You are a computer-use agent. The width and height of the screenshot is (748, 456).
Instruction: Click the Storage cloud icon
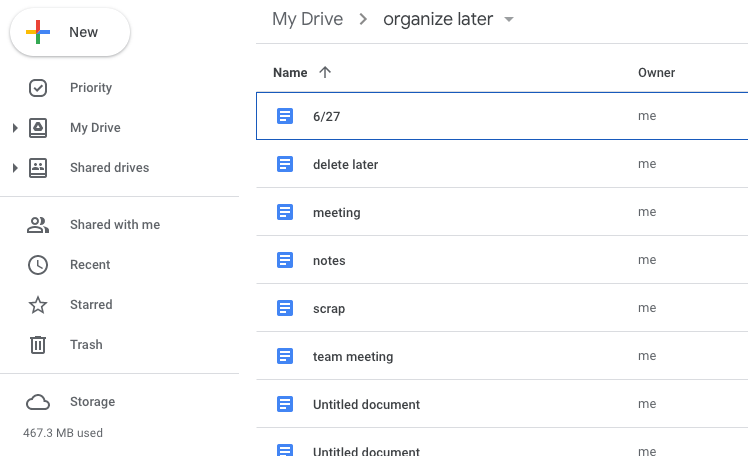(38, 402)
